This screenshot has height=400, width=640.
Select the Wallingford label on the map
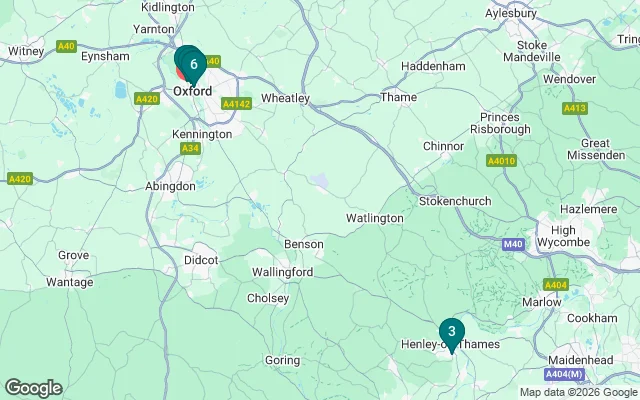pos(282,272)
